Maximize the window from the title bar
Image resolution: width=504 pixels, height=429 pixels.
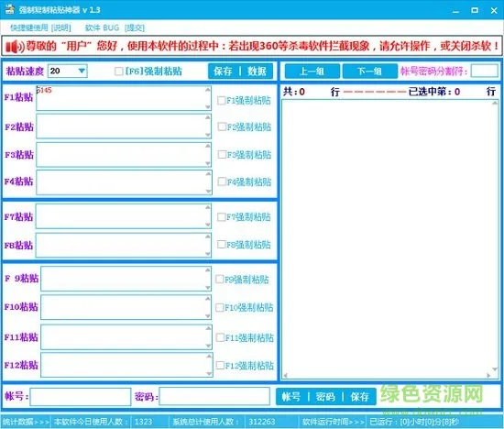(475, 10)
